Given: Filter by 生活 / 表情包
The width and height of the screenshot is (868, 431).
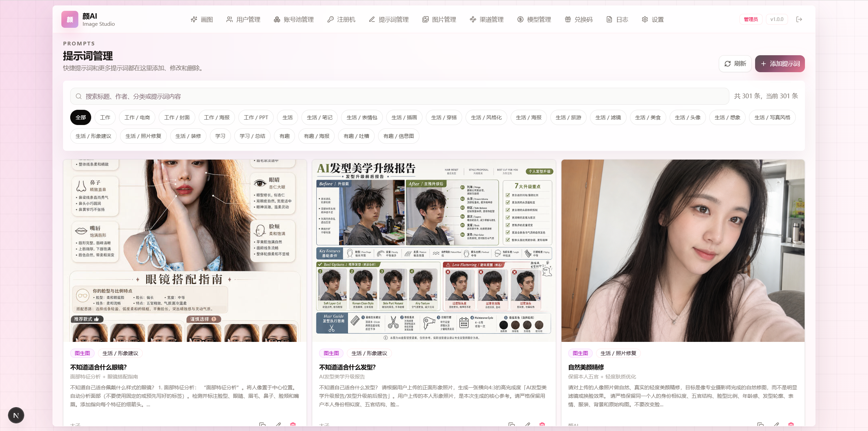Looking at the screenshot, I should 362,118.
